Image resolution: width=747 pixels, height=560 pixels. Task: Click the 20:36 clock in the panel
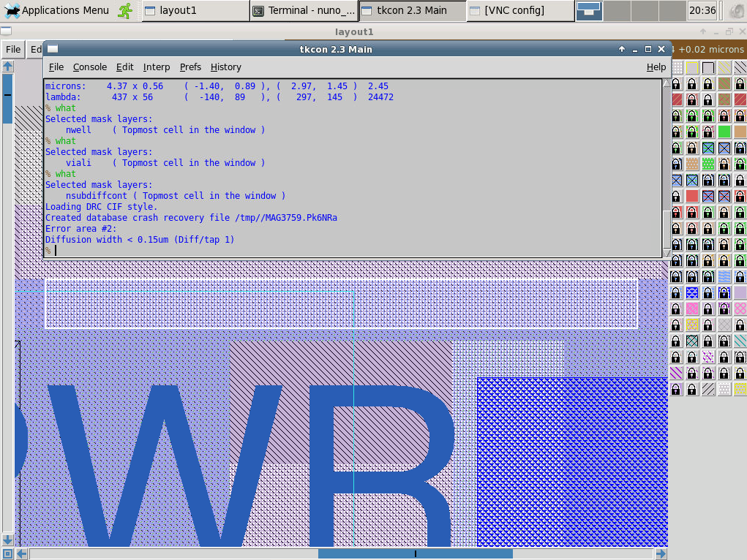(702, 10)
